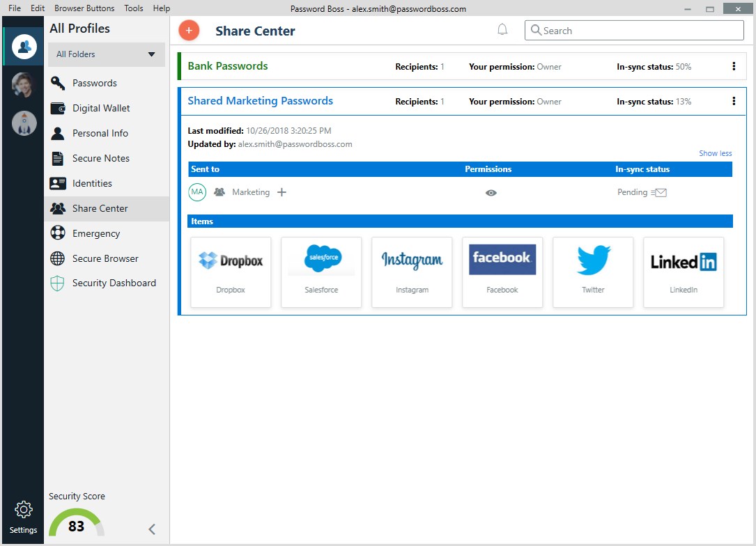Open Digital Wallet section label
Screen dimensions: 756x546
pyautogui.click(x=101, y=108)
